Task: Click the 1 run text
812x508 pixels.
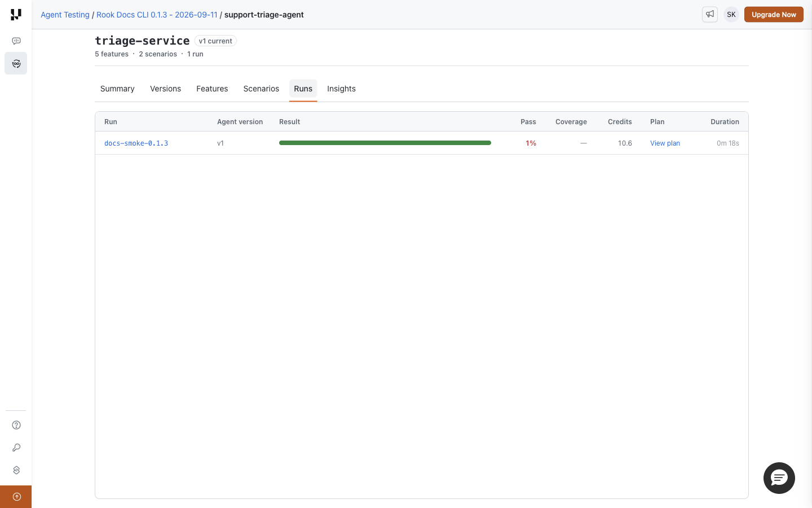Action: 195,54
